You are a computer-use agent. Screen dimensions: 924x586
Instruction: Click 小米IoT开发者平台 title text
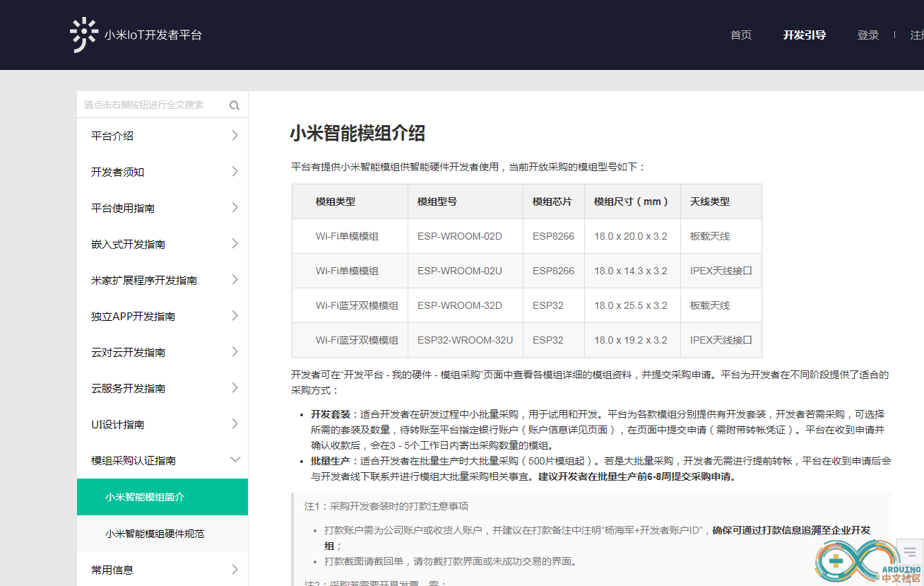click(x=153, y=35)
